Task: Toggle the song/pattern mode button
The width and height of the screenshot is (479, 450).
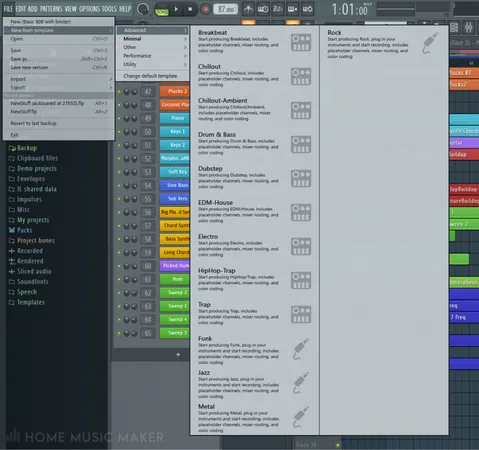Action: coord(162,11)
